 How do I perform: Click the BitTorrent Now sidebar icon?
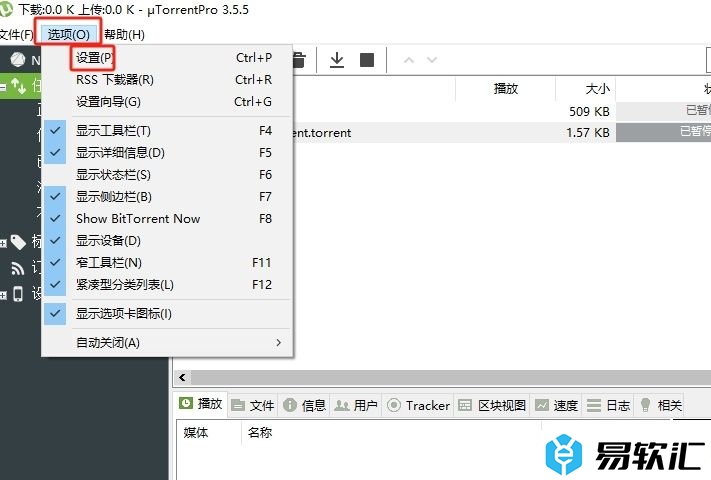[18, 59]
